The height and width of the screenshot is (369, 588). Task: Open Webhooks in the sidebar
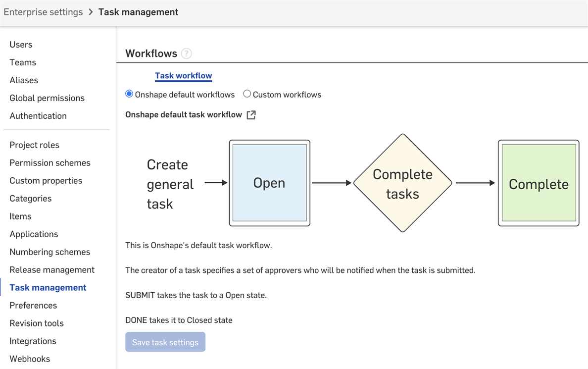[x=30, y=359]
